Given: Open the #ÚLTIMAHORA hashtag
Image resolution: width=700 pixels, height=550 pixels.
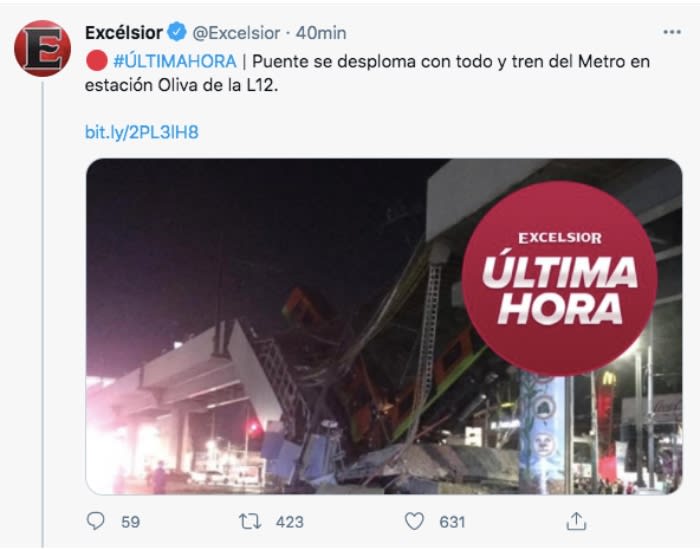Looking at the screenshot, I should pyautogui.click(x=175, y=61).
